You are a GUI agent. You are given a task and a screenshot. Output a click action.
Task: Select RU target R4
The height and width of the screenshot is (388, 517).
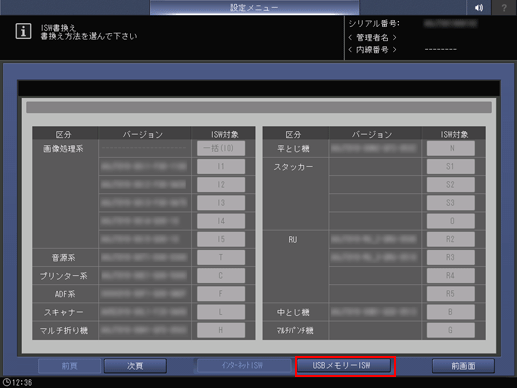[x=451, y=276]
